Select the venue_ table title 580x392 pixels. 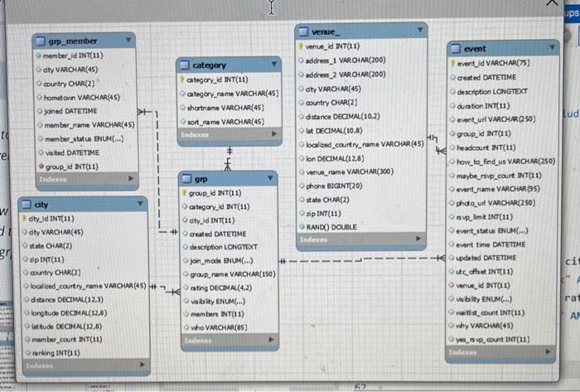point(325,32)
